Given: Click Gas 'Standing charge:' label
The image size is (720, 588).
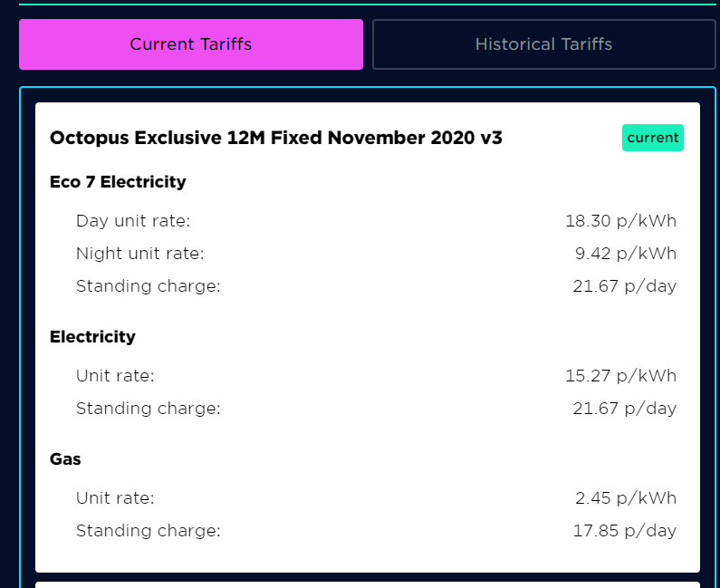Looking at the screenshot, I should coord(148,531).
